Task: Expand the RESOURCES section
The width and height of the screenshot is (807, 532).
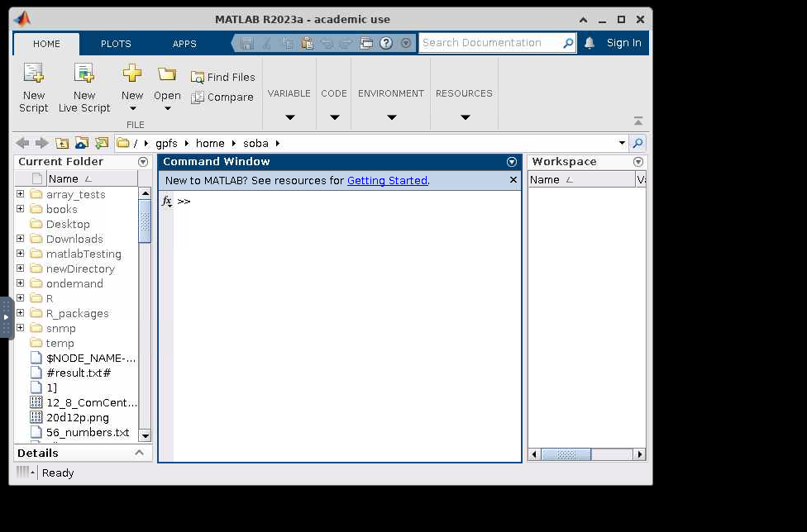Action: (466, 117)
